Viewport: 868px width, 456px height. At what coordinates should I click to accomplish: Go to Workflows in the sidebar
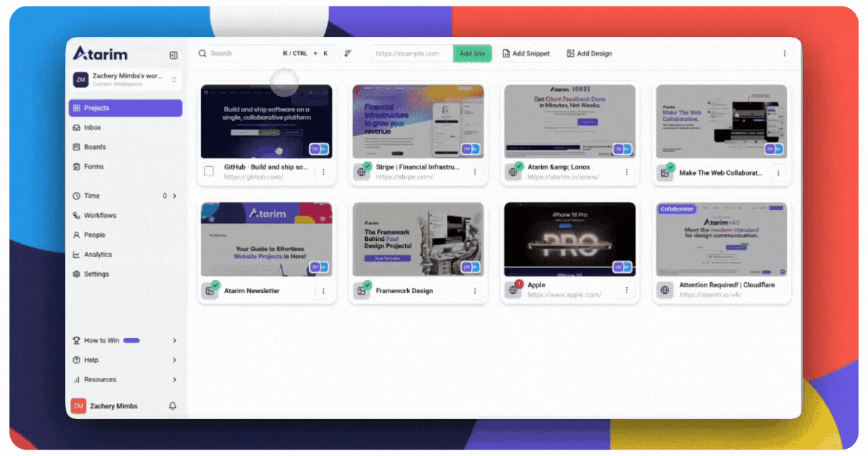click(x=99, y=216)
